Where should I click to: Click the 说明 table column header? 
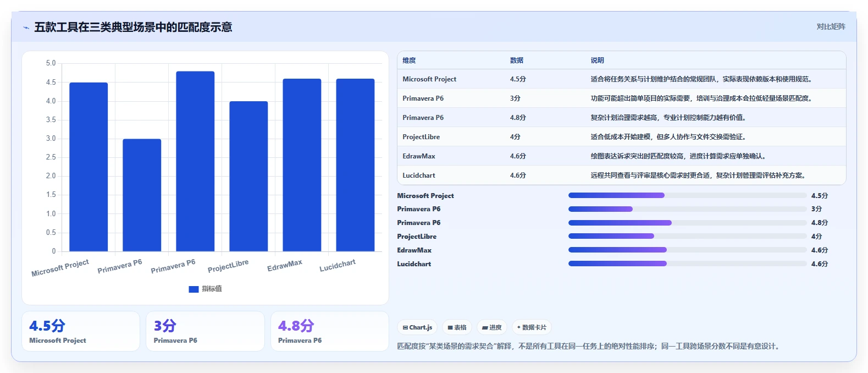click(598, 61)
